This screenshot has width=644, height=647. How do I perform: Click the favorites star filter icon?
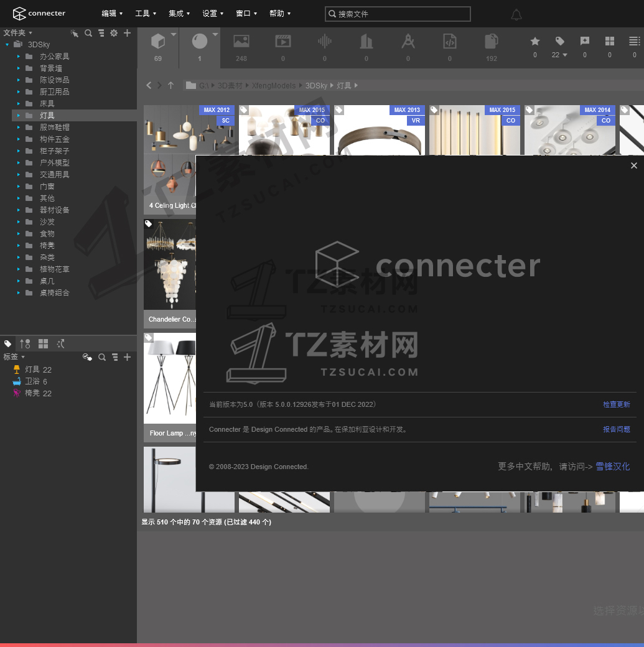[535, 42]
